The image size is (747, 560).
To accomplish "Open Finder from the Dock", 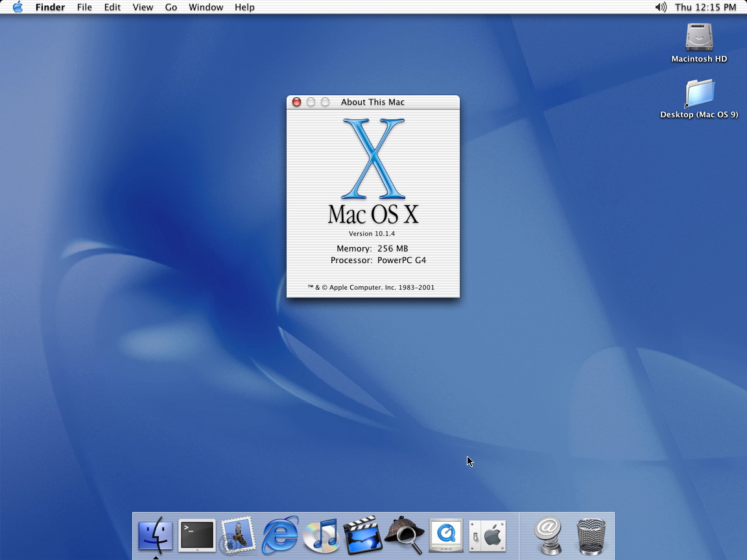I will pos(156,535).
